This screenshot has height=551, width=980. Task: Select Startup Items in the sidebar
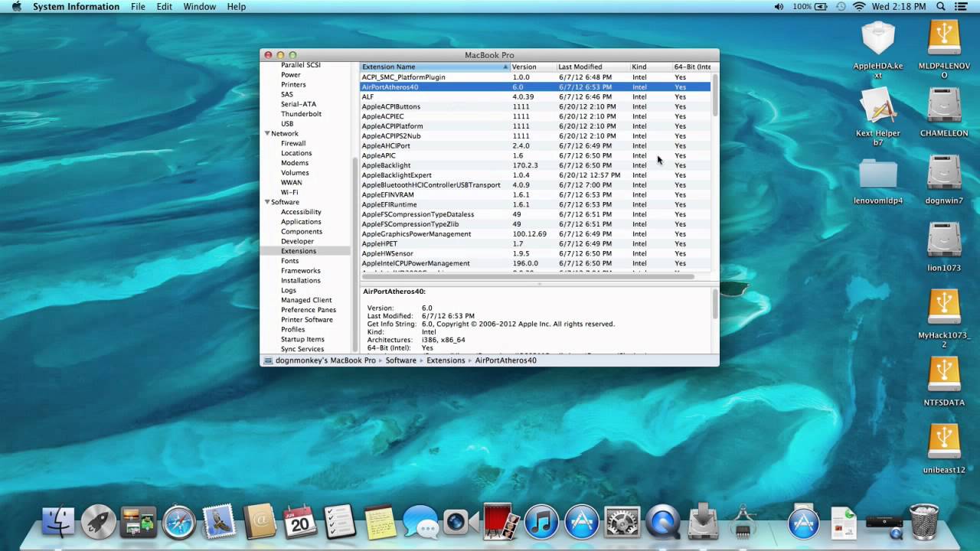coord(302,339)
